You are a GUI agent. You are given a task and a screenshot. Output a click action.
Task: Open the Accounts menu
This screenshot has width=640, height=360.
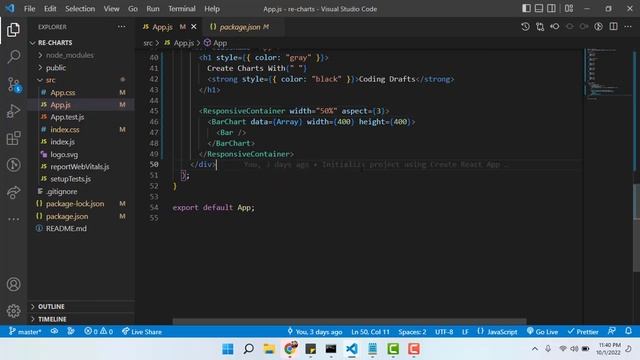(13, 284)
